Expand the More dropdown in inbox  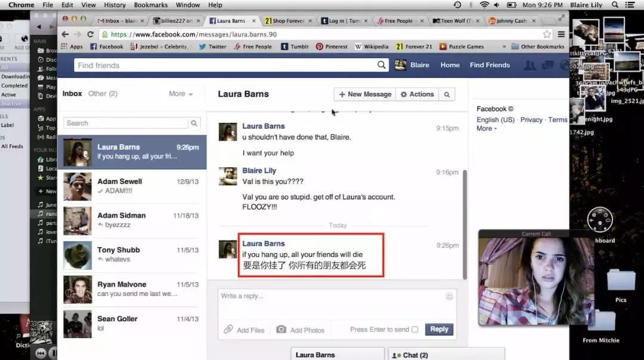[x=181, y=94]
